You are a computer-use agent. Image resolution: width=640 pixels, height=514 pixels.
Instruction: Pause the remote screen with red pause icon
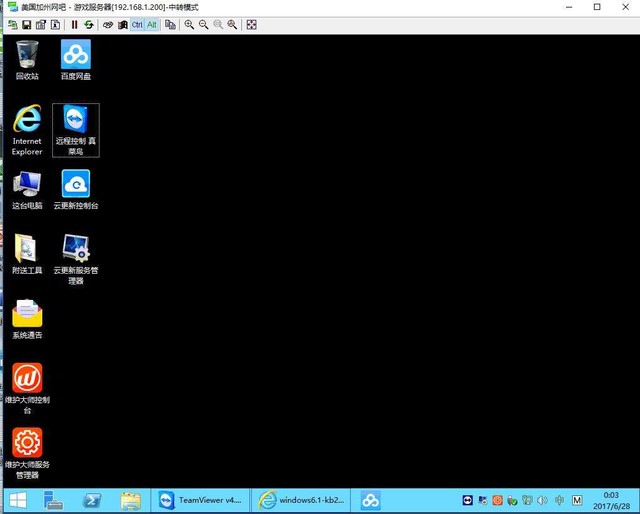click(x=74, y=25)
